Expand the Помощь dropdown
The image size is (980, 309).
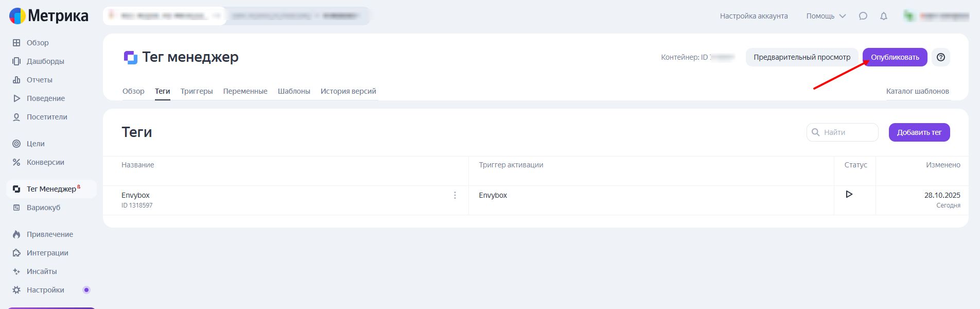click(826, 16)
